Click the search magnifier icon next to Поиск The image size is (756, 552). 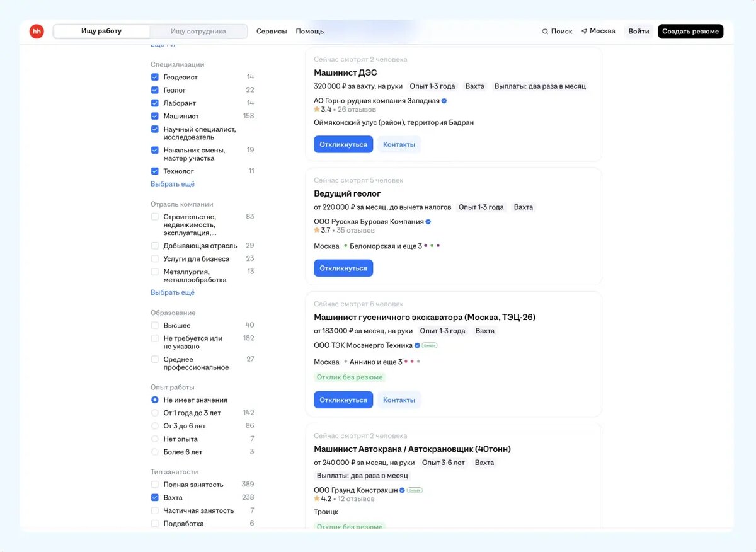(x=545, y=32)
